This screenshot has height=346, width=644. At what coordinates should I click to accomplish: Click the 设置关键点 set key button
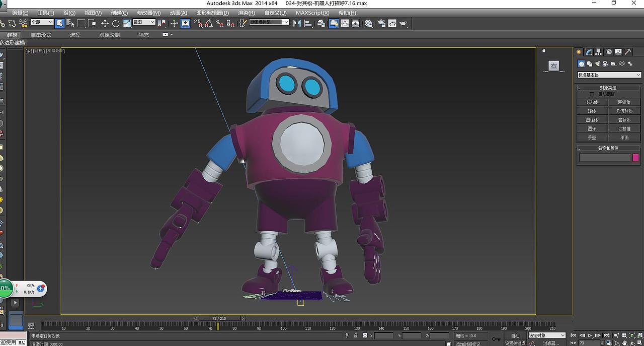point(515,343)
